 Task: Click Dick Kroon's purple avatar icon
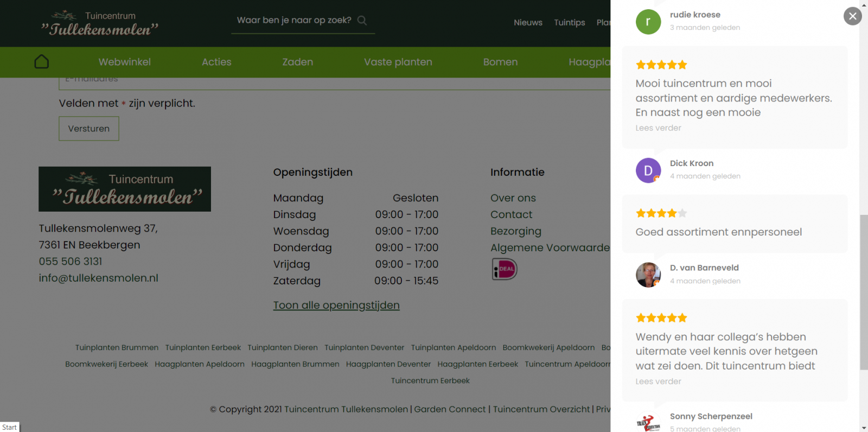648,170
